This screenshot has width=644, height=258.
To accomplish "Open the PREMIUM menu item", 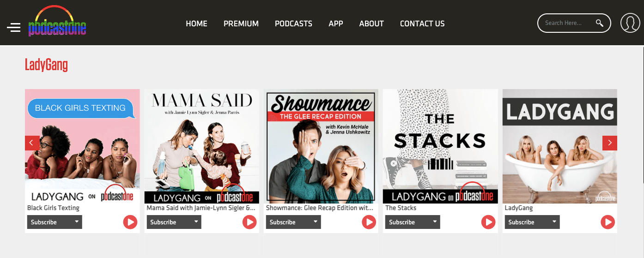I will 241,24.
